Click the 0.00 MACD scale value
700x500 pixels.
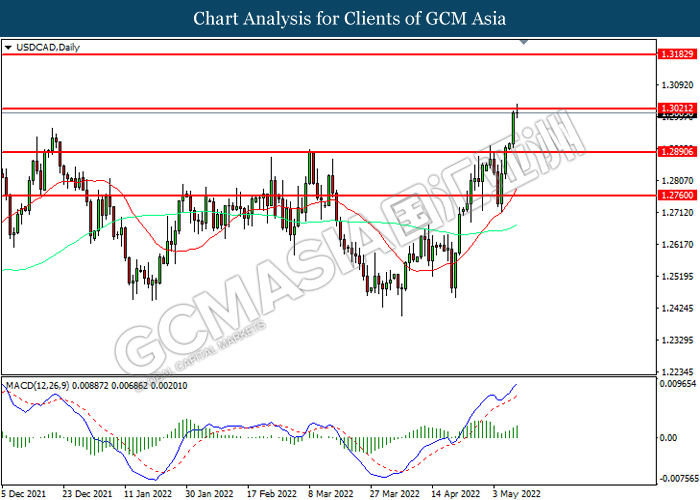[x=669, y=438]
